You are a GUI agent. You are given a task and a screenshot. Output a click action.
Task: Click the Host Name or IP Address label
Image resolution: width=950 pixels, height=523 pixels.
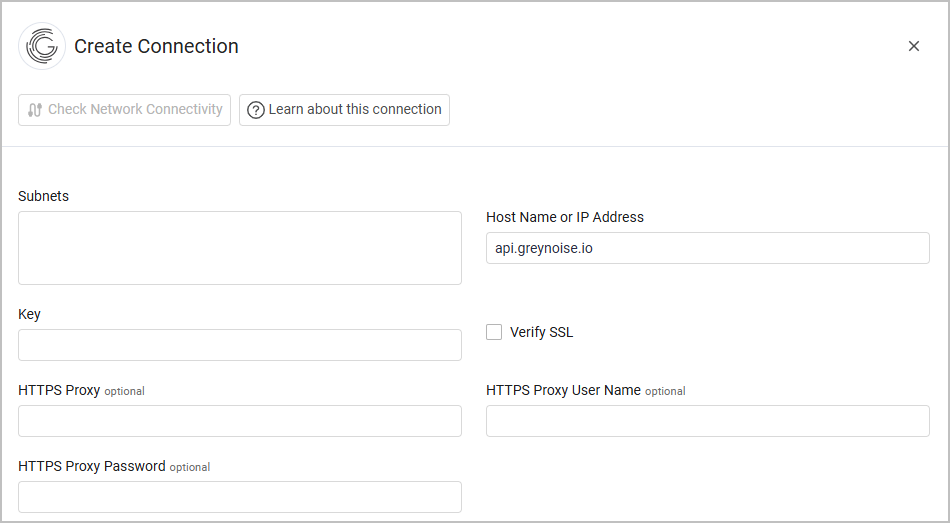pos(565,217)
